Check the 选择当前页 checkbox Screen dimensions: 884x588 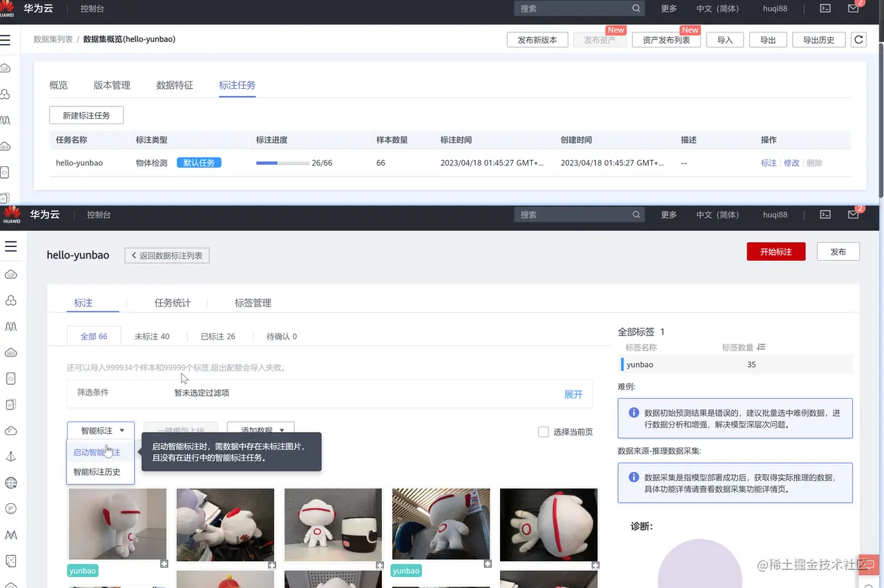click(544, 432)
